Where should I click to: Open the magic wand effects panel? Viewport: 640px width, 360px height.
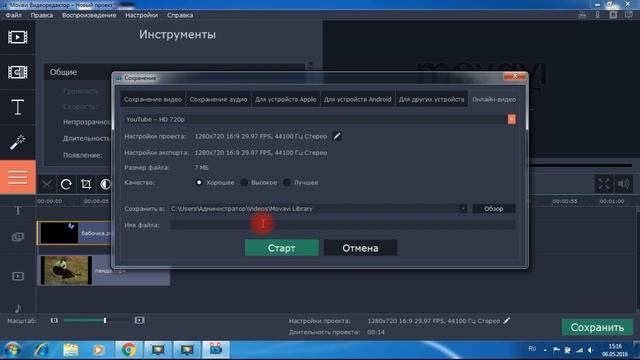(x=18, y=142)
